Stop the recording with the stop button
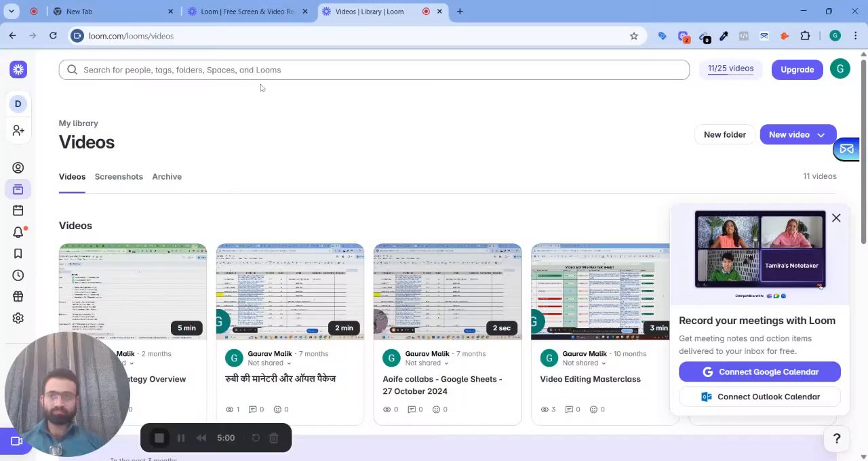Image resolution: width=868 pixels, height=461 pixels. pyautogui.click(x=159, y=438)
